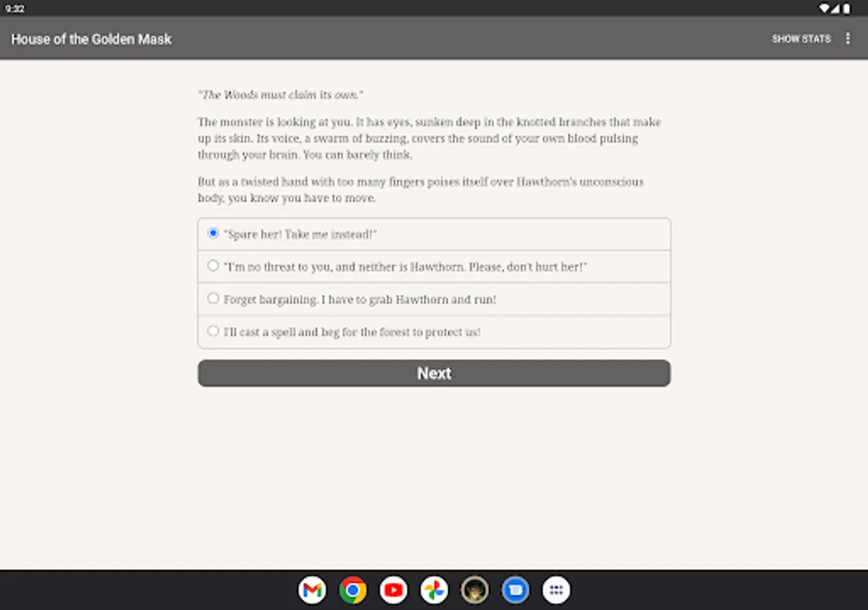This screenshot has width=868, height=610.
Task: Tap the 9:32 clock in the status bar
Action: [x=15, y=8]
